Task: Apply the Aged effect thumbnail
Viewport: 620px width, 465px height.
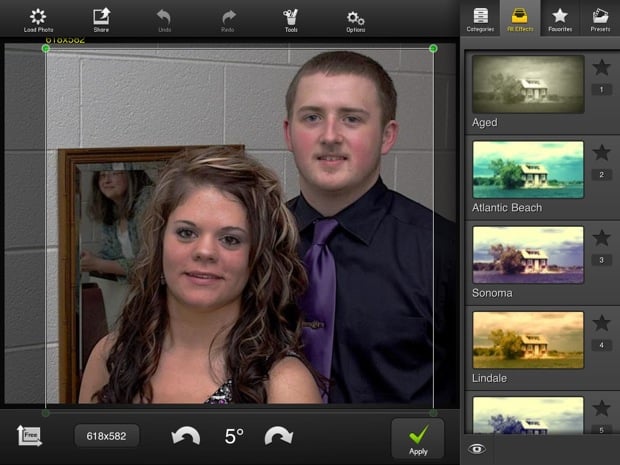Action: click(x=528, y=84)
